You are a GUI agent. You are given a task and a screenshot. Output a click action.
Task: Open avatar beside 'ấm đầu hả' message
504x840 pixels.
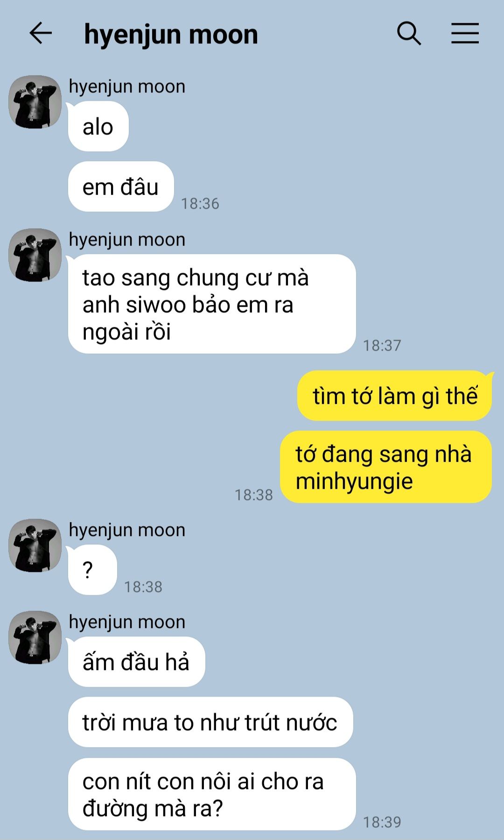35,637
